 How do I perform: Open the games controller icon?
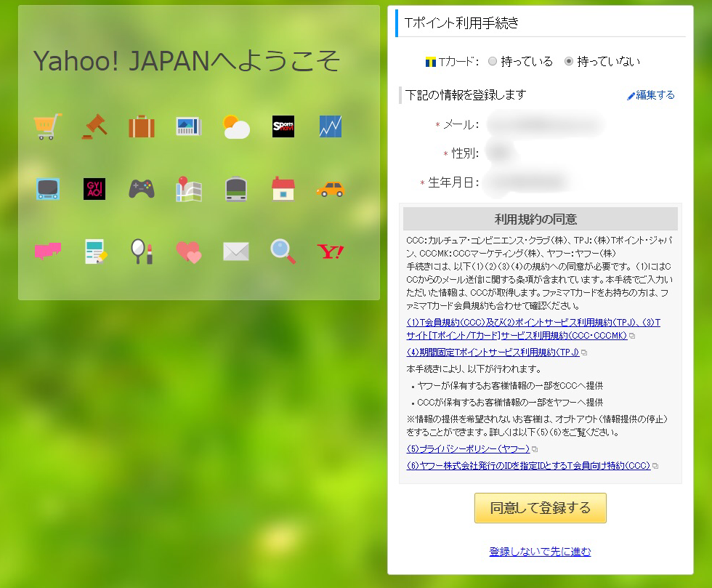click(142, 189)
